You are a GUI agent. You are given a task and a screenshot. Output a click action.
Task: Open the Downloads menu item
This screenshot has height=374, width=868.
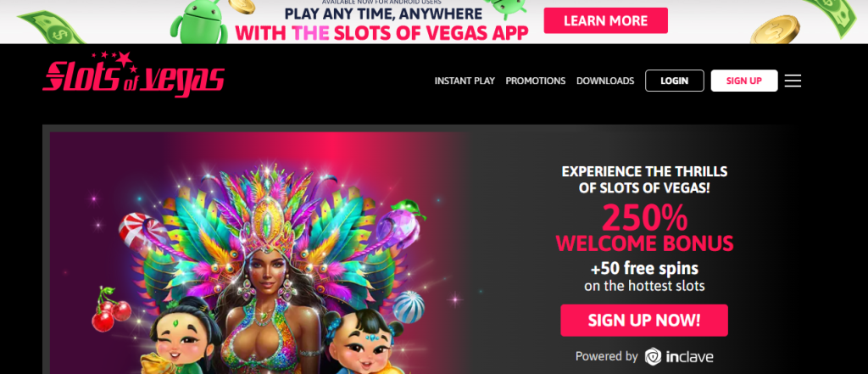(x=605, y=81)
